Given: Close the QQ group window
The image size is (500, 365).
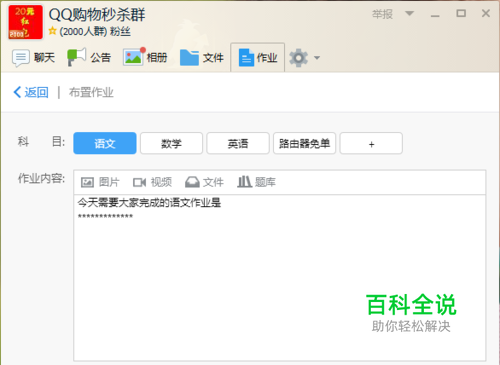Looking at the screenshot, I should (x=486, y=13).
